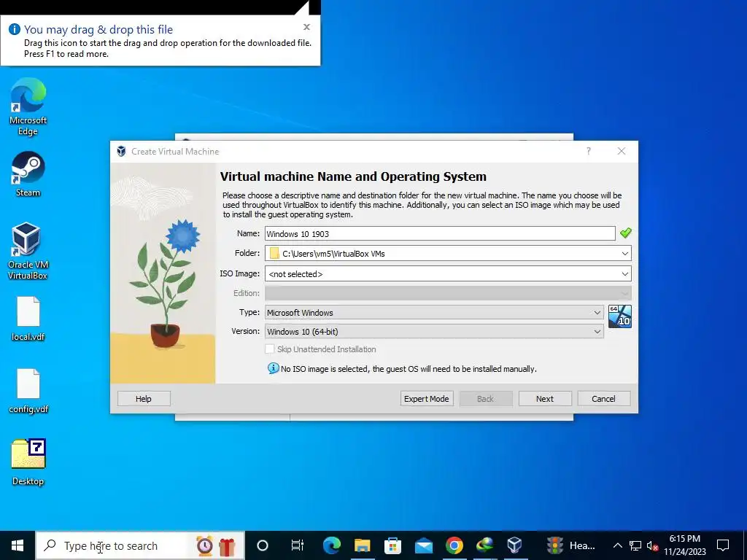Select the Desktop folder icon
The image size is (747, 560).
coord(28,462)
